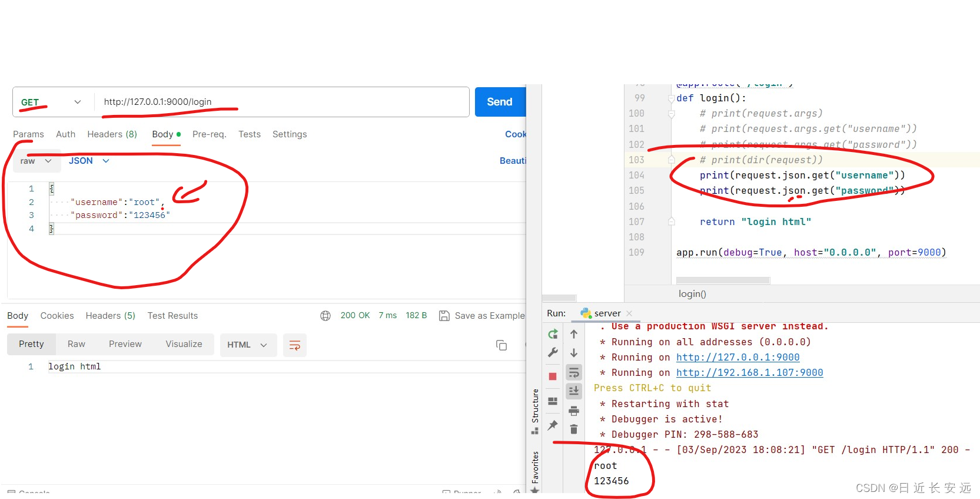Click the login html response line
980x499 pixels.
pos(74,366)
